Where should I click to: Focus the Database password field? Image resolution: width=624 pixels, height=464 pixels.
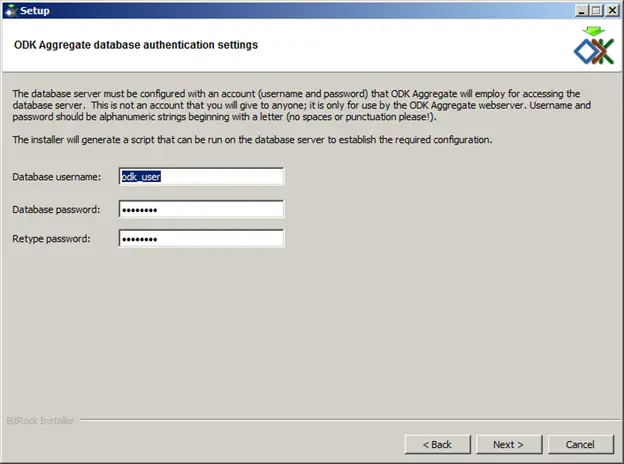(201, 209)
